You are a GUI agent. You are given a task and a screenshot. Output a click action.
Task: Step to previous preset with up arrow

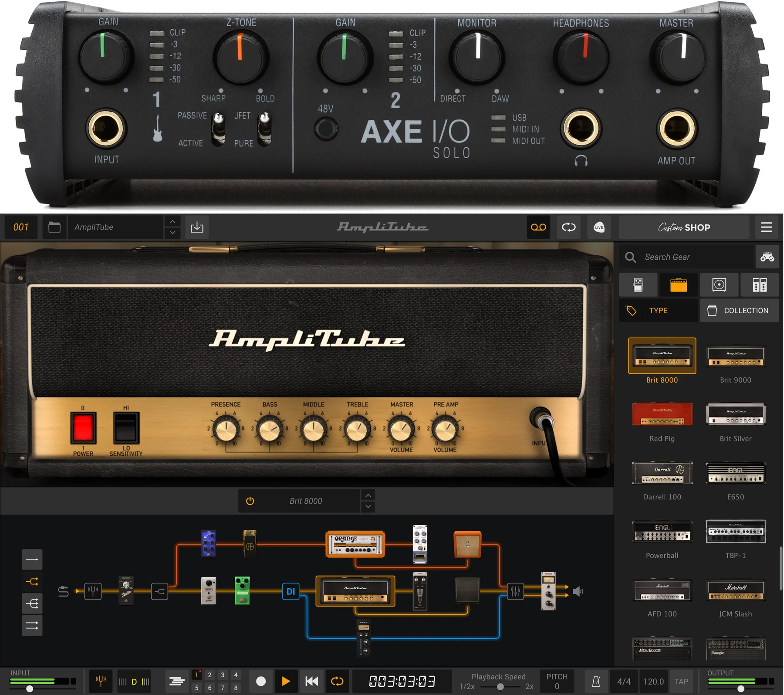[172, 221]
